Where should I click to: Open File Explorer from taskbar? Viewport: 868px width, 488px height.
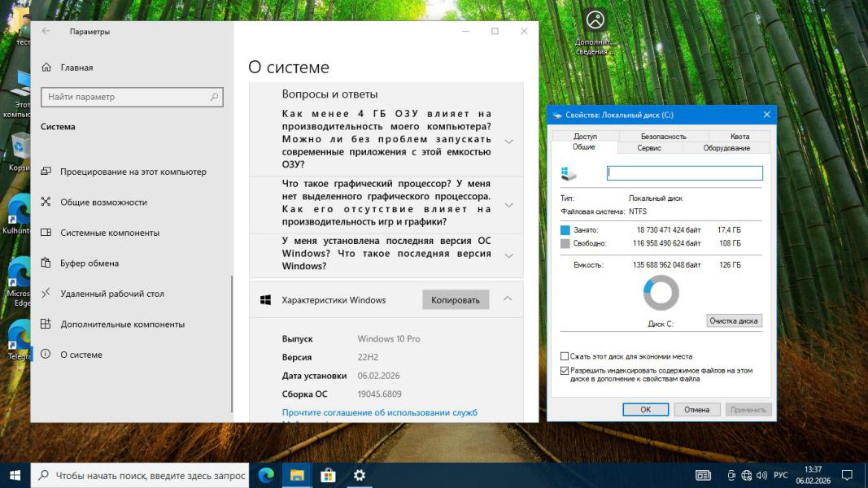tap(297, 475)
